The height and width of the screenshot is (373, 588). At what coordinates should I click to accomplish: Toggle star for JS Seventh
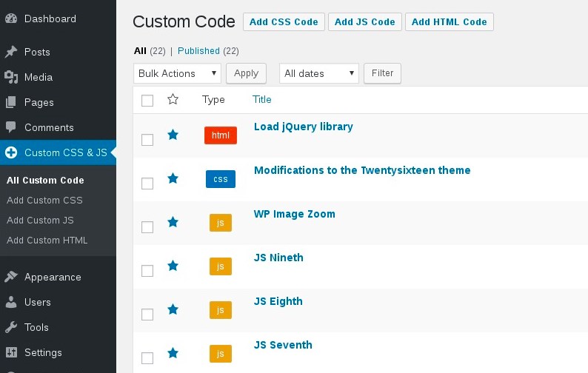(173, 353)
